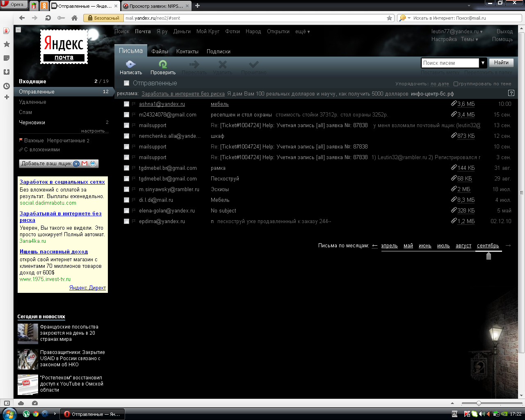The image size is (525, 420).
Task: Tick checkbox for ashna1@yandex.ru message
Action: click(x=126, y=104)
